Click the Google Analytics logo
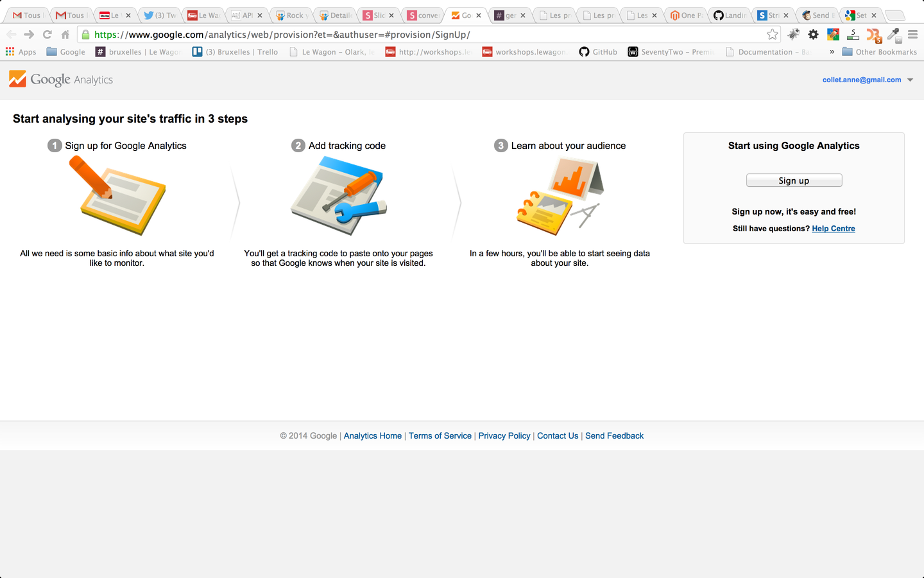This screenshot has height=578, width=924. pyautogui.click(x=61, y=80)
